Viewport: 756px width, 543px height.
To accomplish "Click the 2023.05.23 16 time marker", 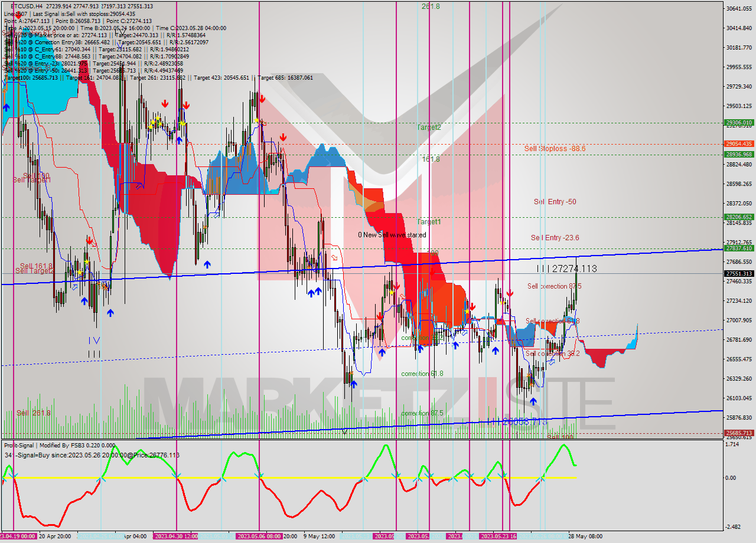I will point(498,536).
